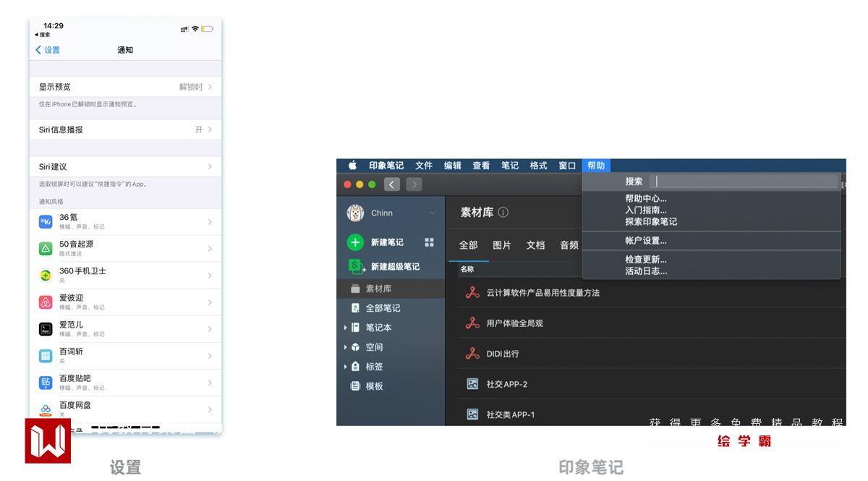Open 帐户设置... from the help menu
This screenshot has height=481, width=868.
click(x=646, y=241)
